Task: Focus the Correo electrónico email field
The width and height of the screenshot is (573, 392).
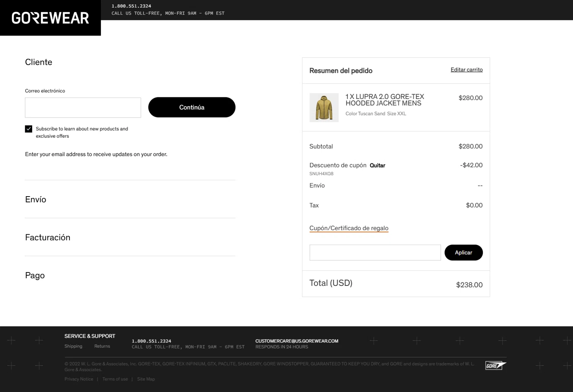Action: [x=83, y=108]
